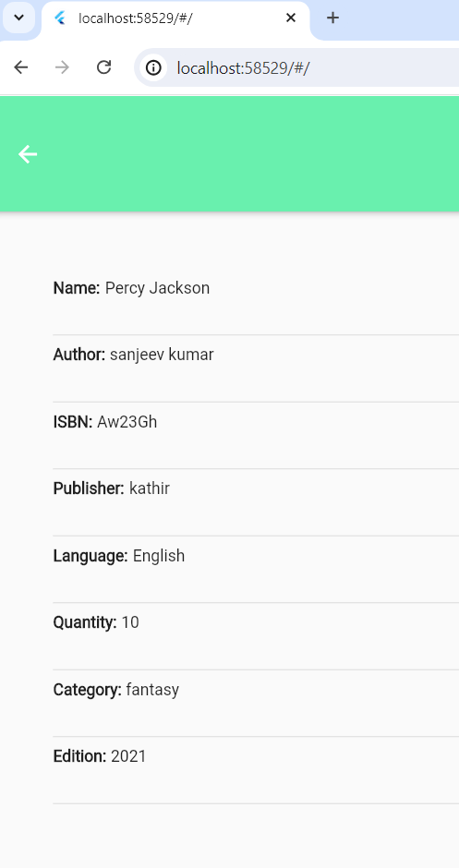Screen dimensions: 459x868
Task: Click the browser back navigation arrow
Action: tap(21, 67)
